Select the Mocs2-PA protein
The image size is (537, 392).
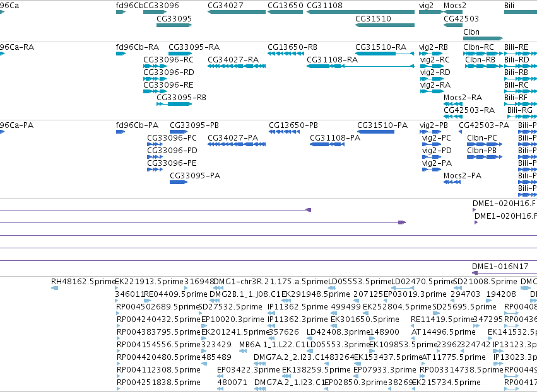[x=452, y=182]
